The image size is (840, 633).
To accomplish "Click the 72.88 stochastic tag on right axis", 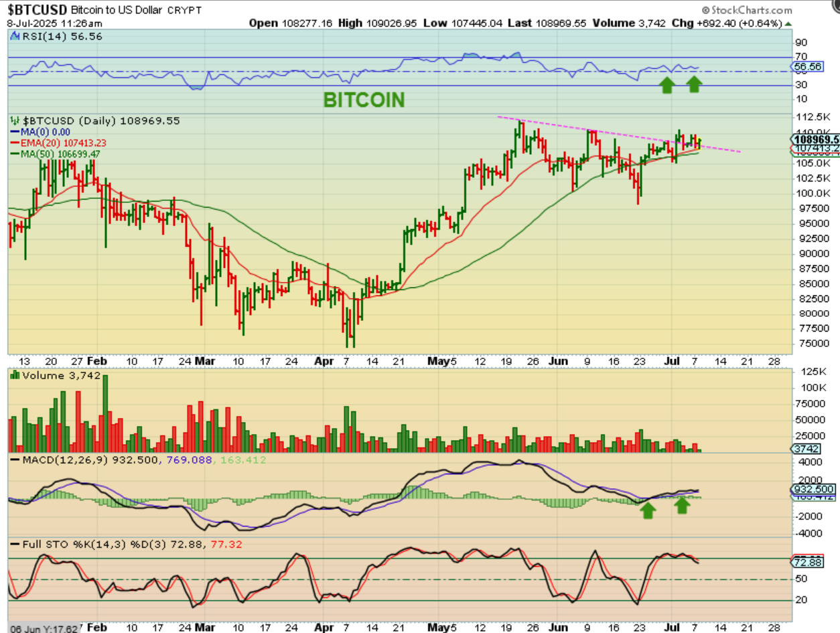I will tap(805, 561).
